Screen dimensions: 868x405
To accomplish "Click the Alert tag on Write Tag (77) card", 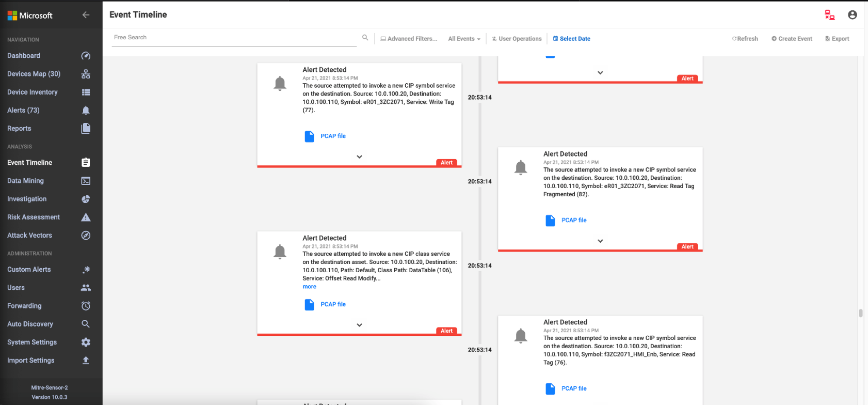I will [x=446, y=163].
